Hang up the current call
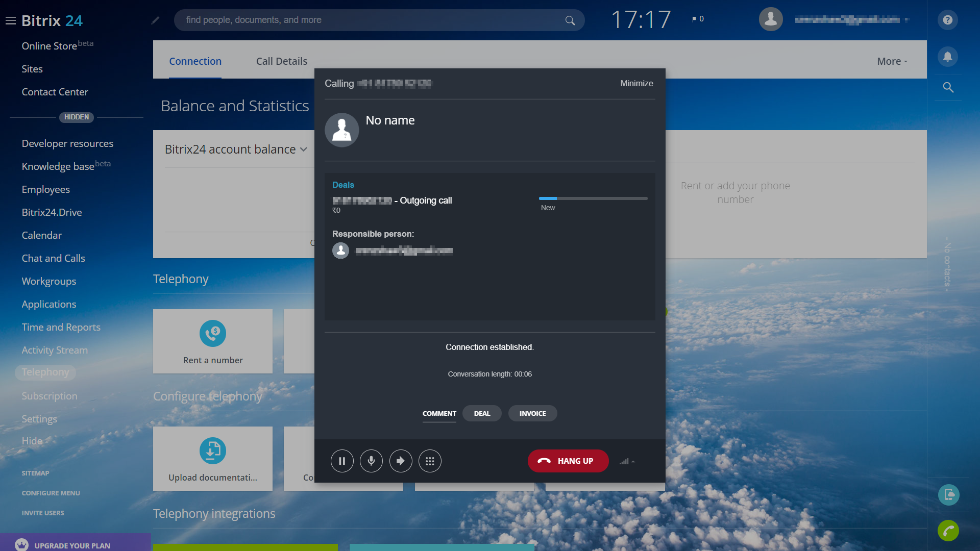 [x=568, y=461]
